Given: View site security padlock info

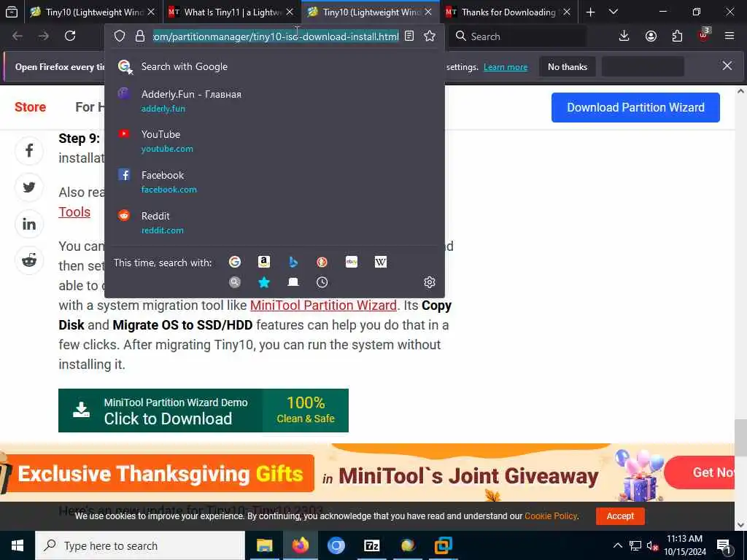Looking at the screenshot, I should pyautogui.click(x=139, y=36).
